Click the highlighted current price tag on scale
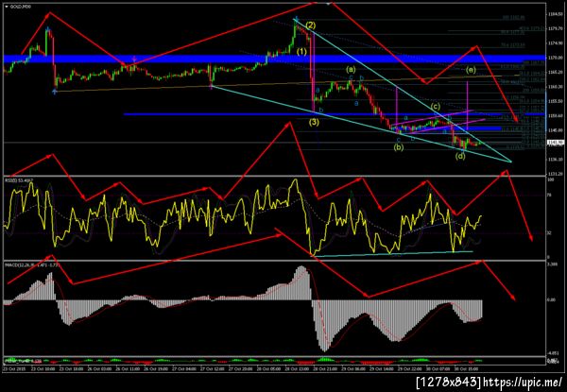Viewport: 567px width, 392px height. click(554, 143)
